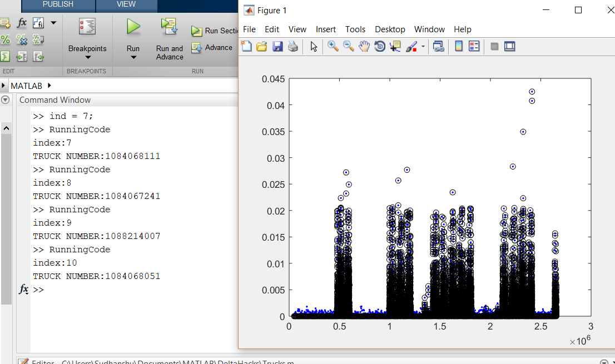This screenshot has height=364, width=615.
Task: Expand the arrow after MATLAB folder path
Action: tap(49, 86)
